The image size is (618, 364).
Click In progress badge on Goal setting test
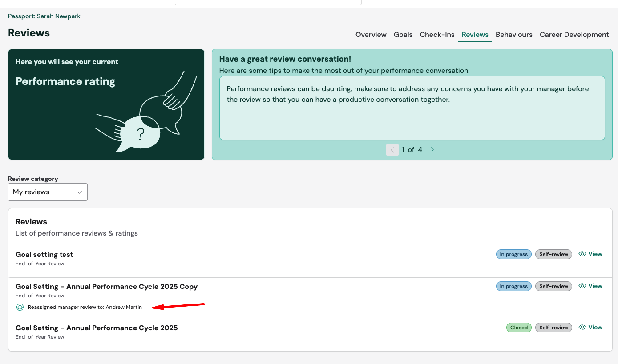tap(513, 255)
